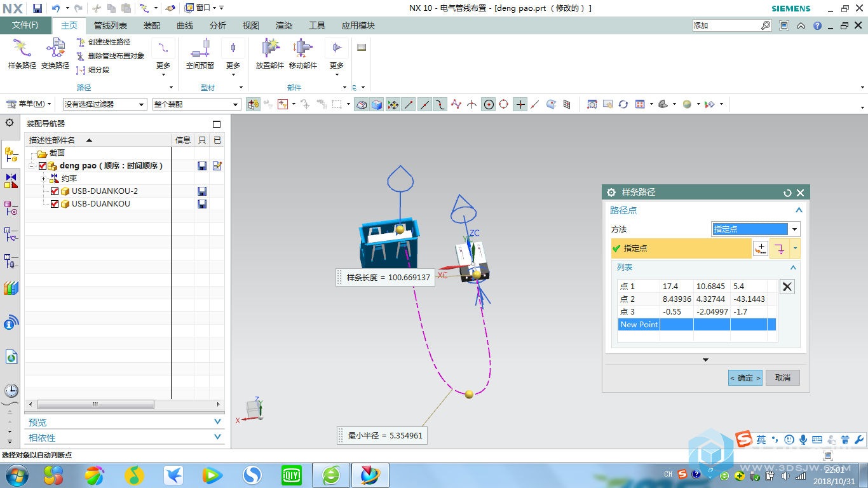868x488 pixels.
Task: Expand more dialog options with bottom black arrow
Action: [705, 360]
